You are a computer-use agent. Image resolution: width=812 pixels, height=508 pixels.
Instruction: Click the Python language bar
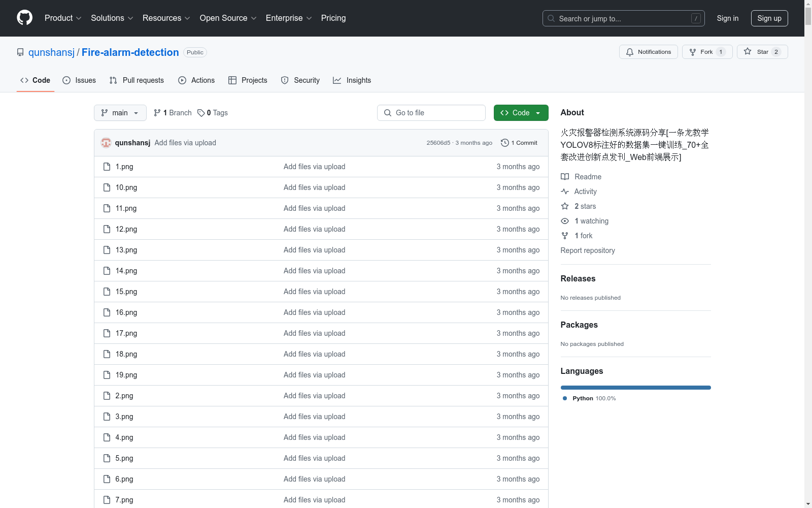coord(636,388)
